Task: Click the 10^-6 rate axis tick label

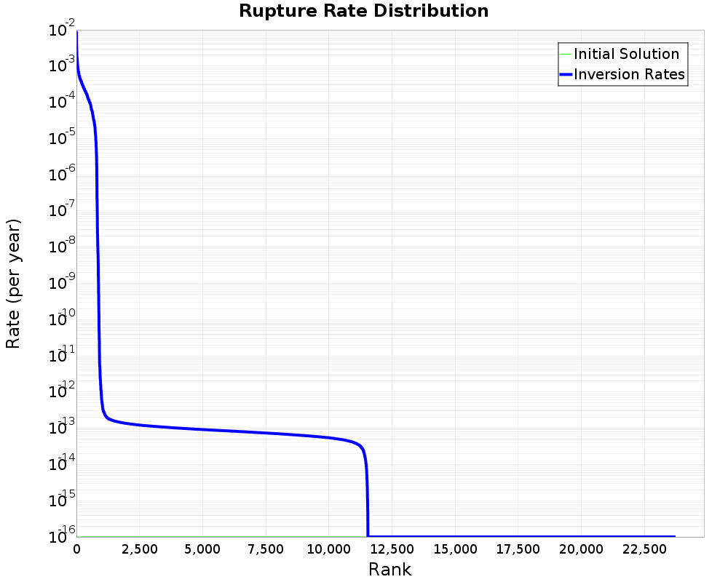Action: click(61, 174)
